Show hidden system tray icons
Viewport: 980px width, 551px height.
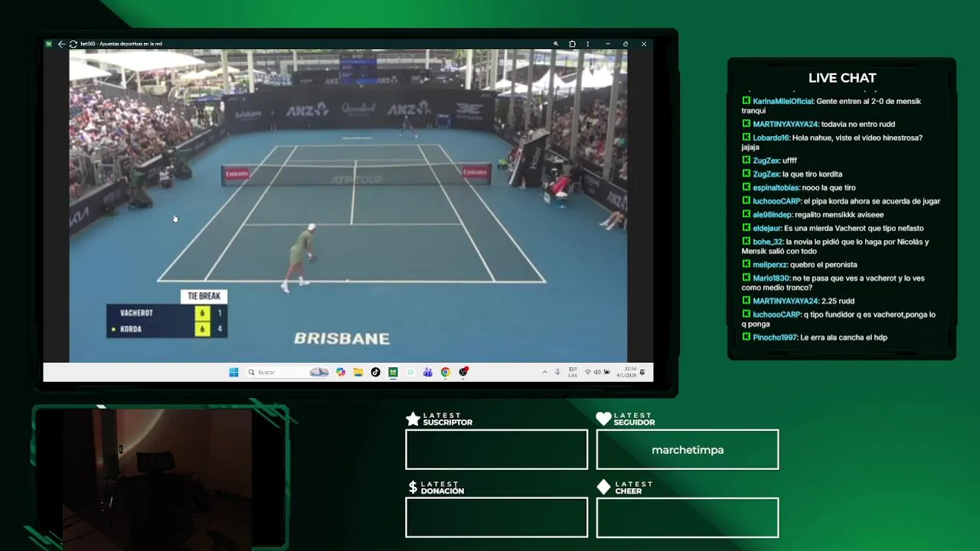(x=545, y=372)
